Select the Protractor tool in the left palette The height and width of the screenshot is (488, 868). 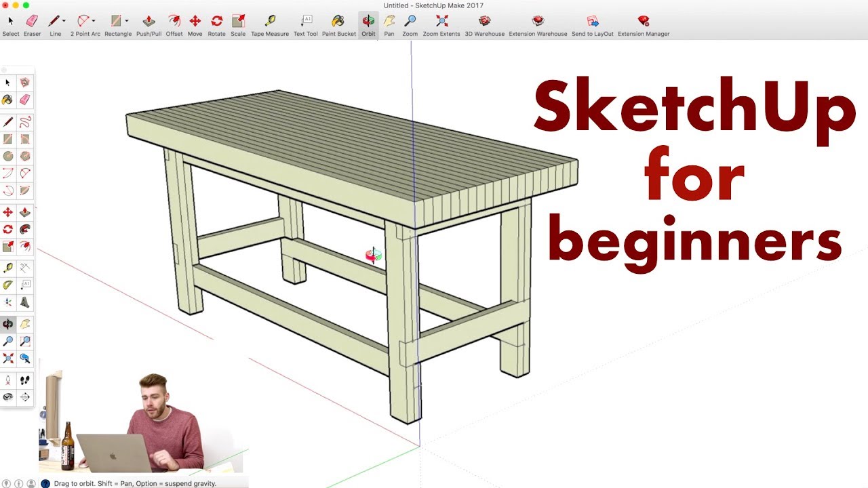[8, 285]
